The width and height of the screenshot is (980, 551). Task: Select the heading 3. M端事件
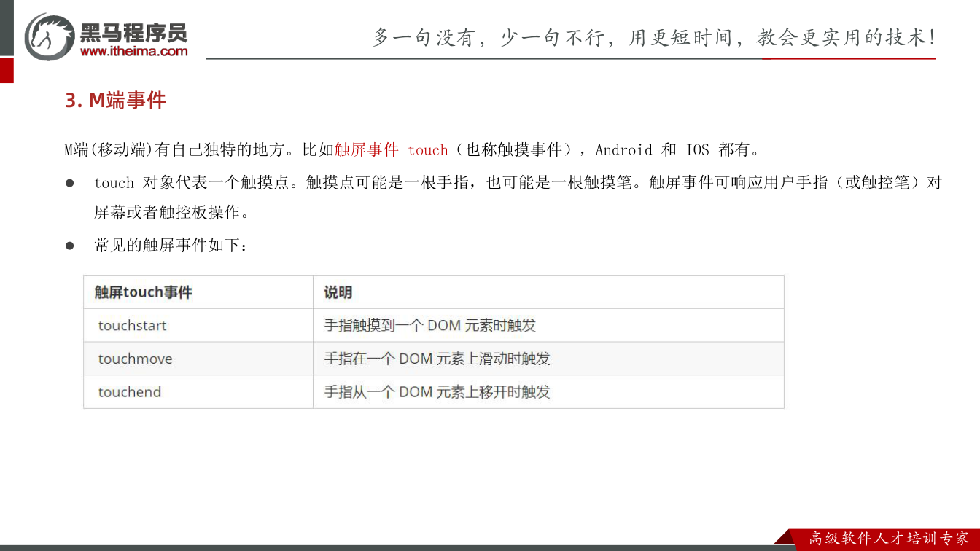116,100
